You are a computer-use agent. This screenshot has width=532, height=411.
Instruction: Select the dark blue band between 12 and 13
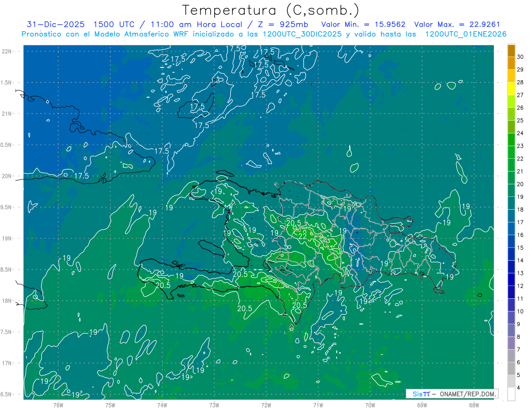pos(511,279)
